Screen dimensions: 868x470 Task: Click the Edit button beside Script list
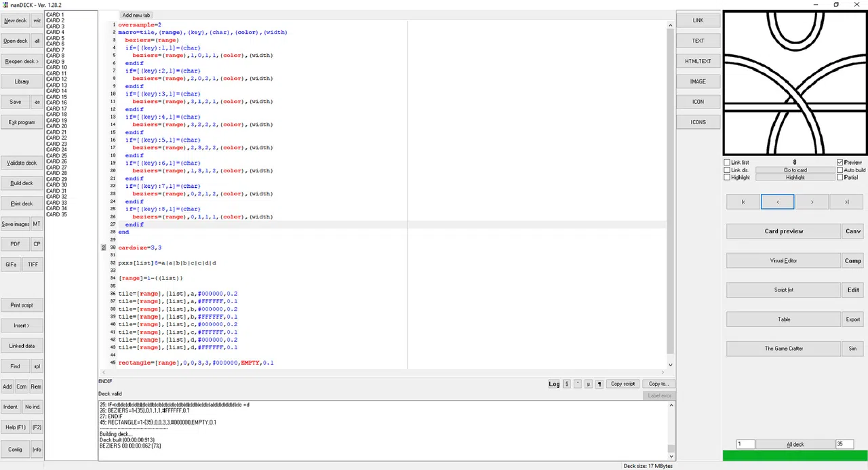[853, 290]
